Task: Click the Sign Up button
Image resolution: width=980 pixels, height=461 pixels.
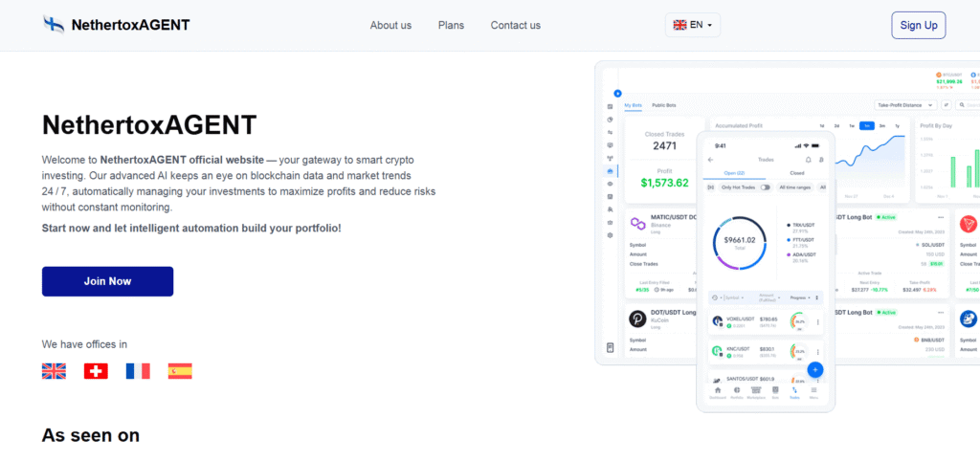Action: [x=918, y=25]
